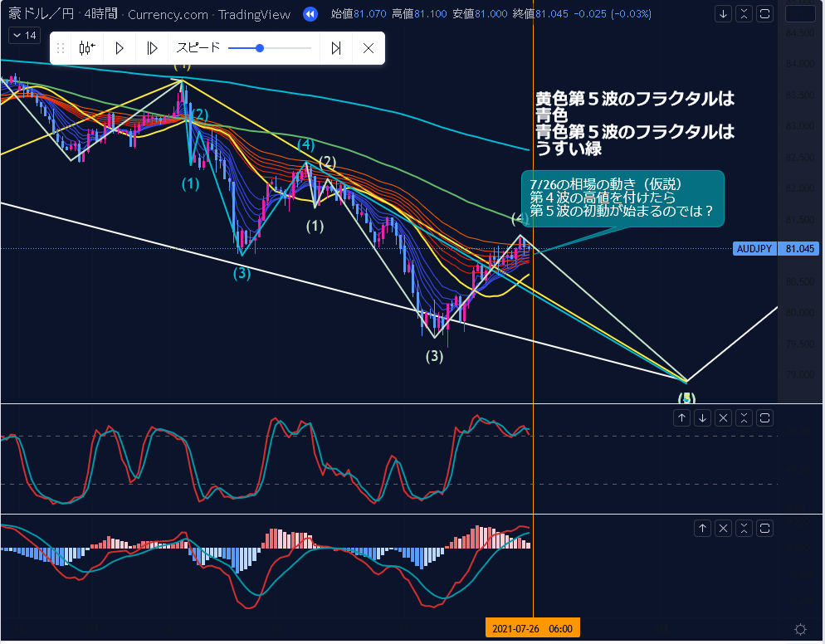This screenshot has height=644, width=825.
Task: Click the AUDJPY symbol price label
Action: point(754,248)
